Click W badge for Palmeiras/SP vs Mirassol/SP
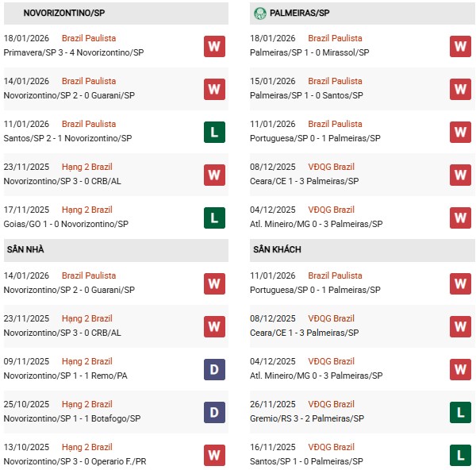This screenshot has width=476, height=470. point(460,46)
